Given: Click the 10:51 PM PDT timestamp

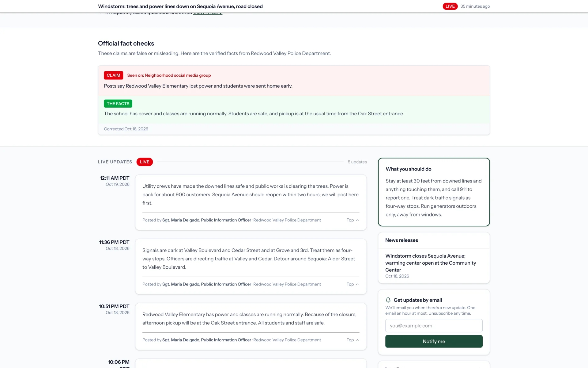Looking at the screenshot, I should (114, 306).
